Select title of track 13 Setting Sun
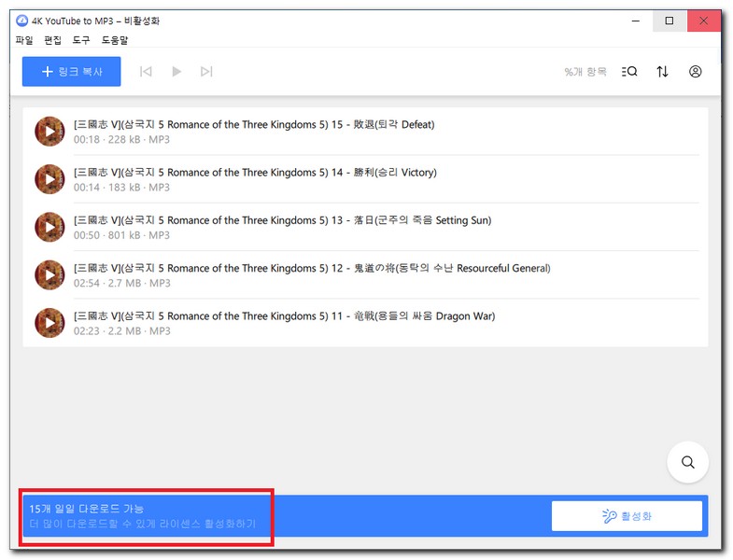733x560 pixels. [282, 220]
